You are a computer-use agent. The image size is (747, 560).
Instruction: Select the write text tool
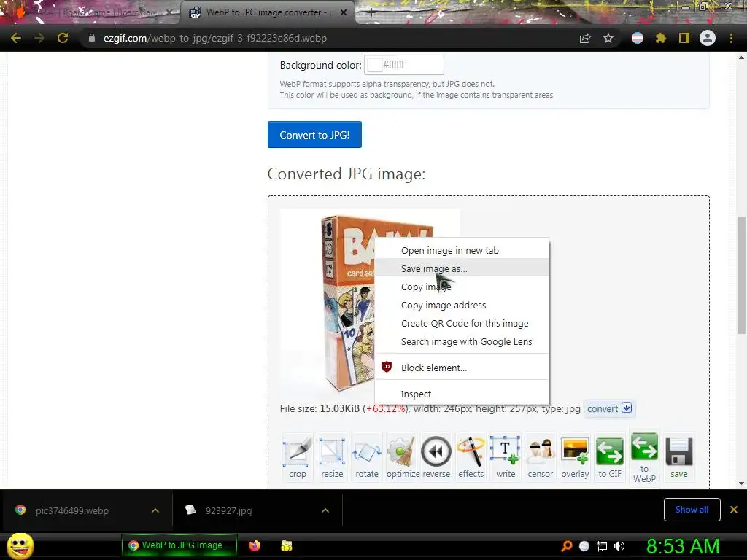[506, 457]
